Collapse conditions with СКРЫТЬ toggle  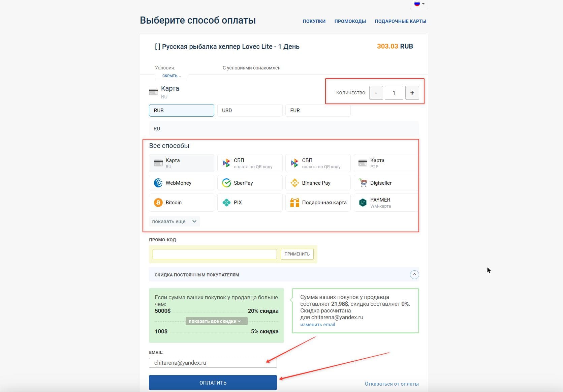tap(171, 76)
